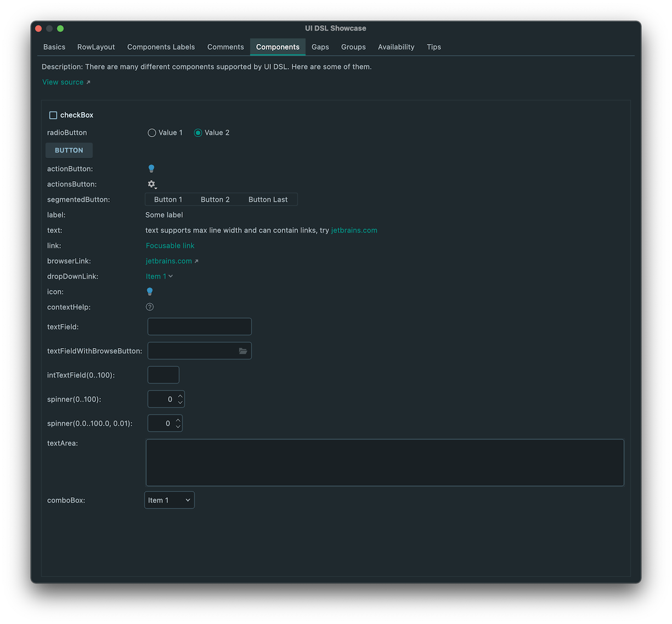Image resolution: width=672 pixels, height=624 pixels.
Task: Open the comboBox showing Item 1
Action: (169, 500)
